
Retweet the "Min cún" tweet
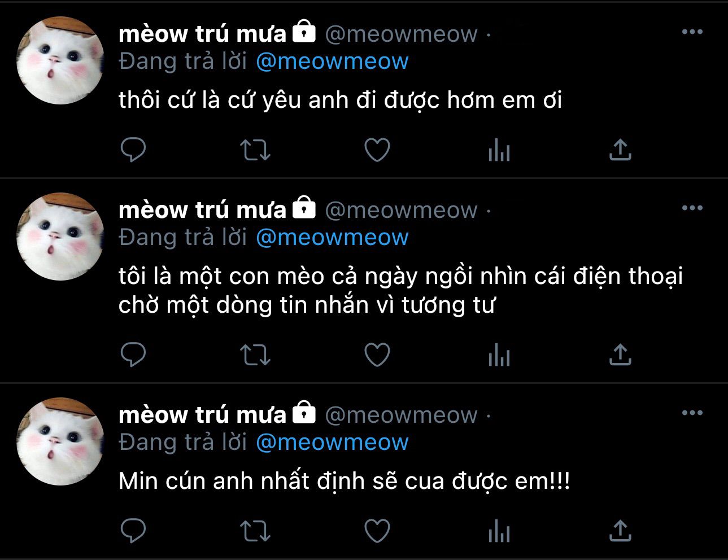pos(255,531)
